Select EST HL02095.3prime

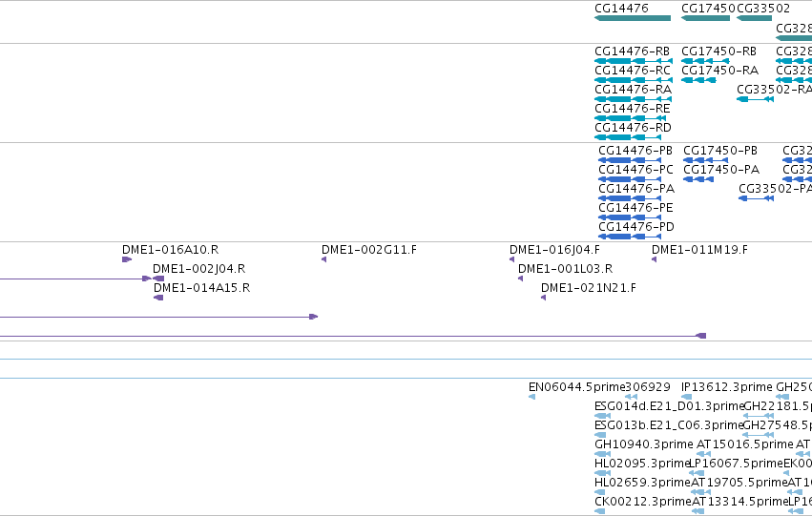click(642, 464)
